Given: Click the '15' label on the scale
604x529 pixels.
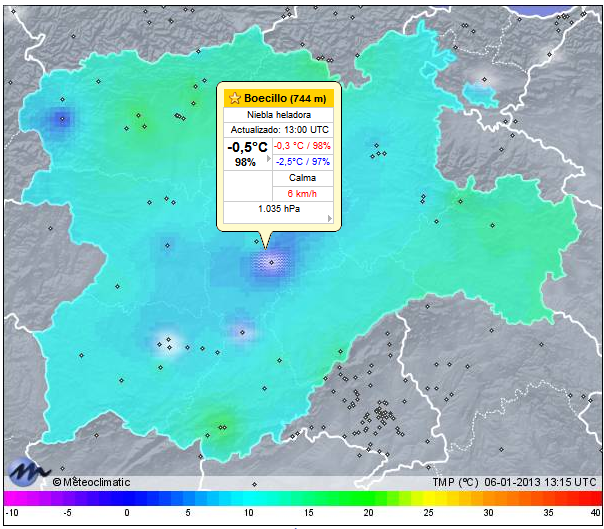Looking at the screenshot, I should click(309, 512).
